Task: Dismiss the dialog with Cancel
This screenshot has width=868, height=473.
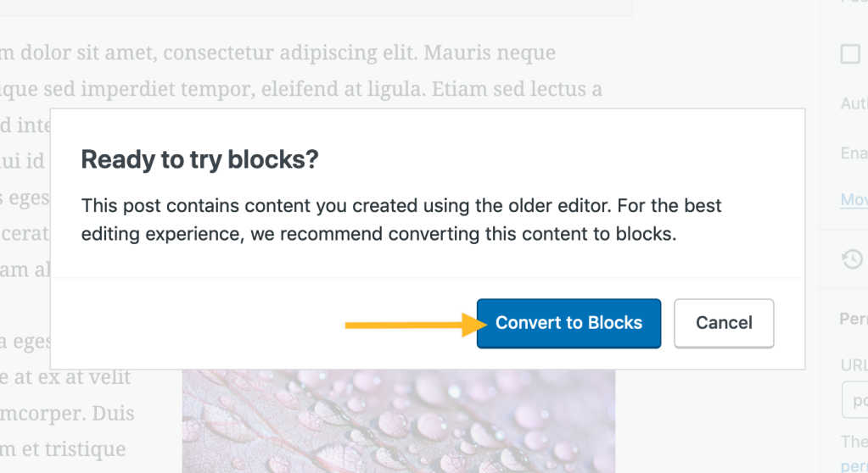Action: coord(724,323)
